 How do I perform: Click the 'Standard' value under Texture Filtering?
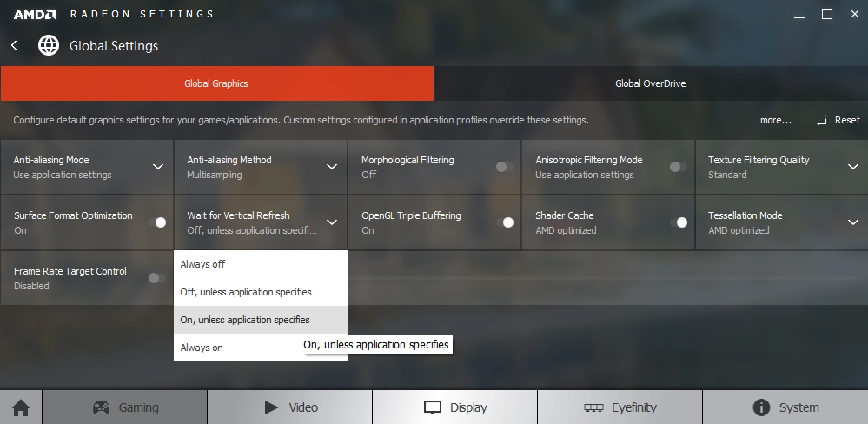[727, 175]
